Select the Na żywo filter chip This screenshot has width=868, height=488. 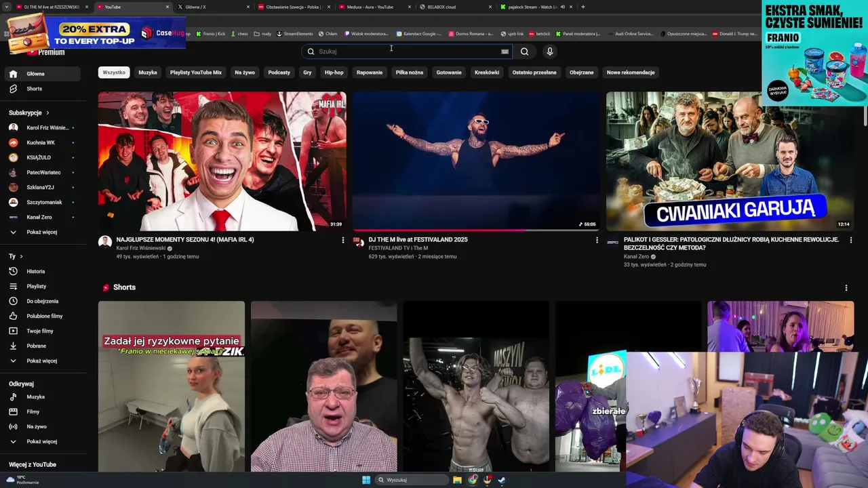pyautogui.click(x=245, y=73)
